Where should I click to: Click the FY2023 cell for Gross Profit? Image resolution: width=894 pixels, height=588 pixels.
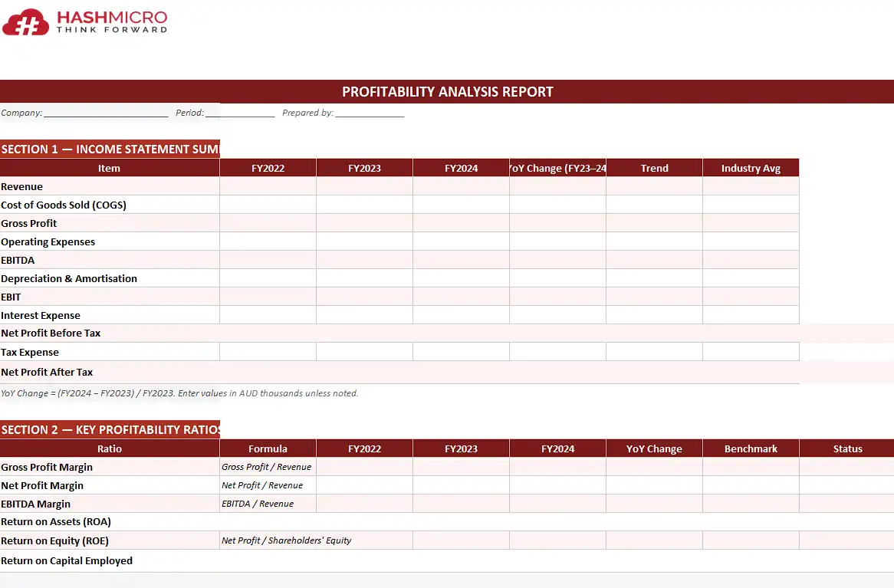point(364,223)
